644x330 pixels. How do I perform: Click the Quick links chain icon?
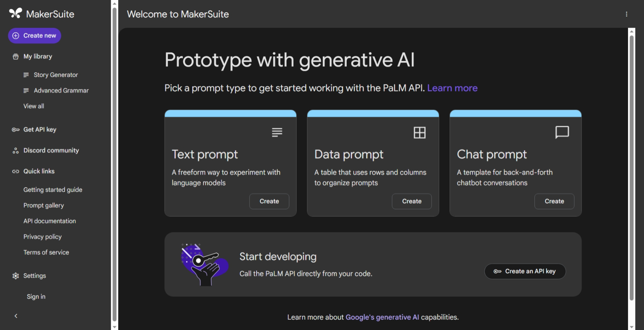point(16,171)
